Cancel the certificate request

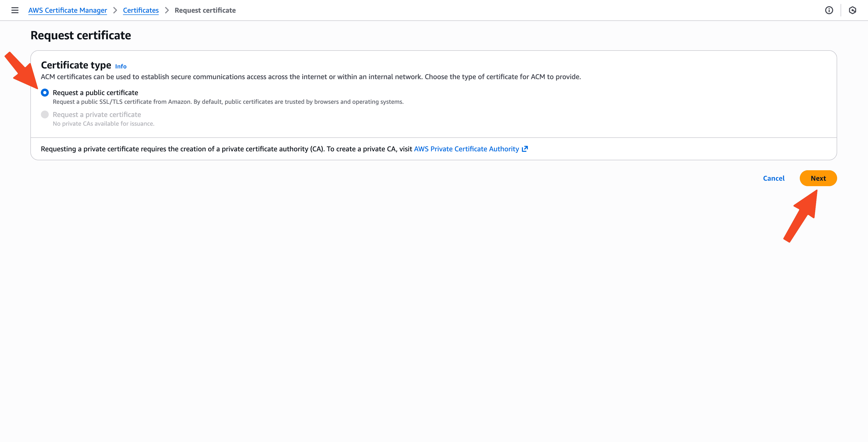click(774, 178)
